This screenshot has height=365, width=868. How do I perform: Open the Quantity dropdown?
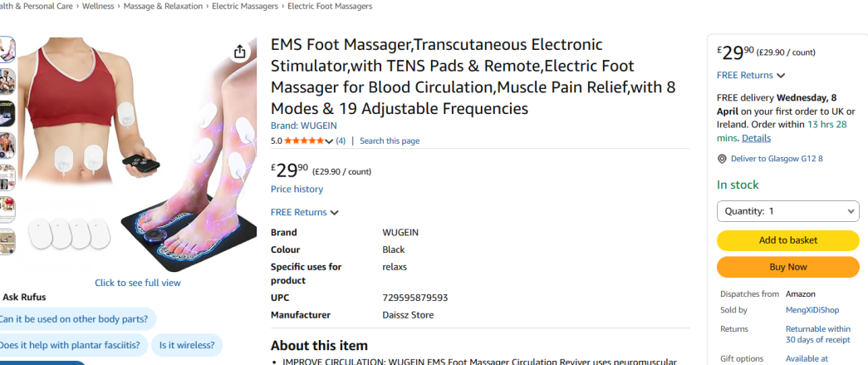click(x=787, y=211)
